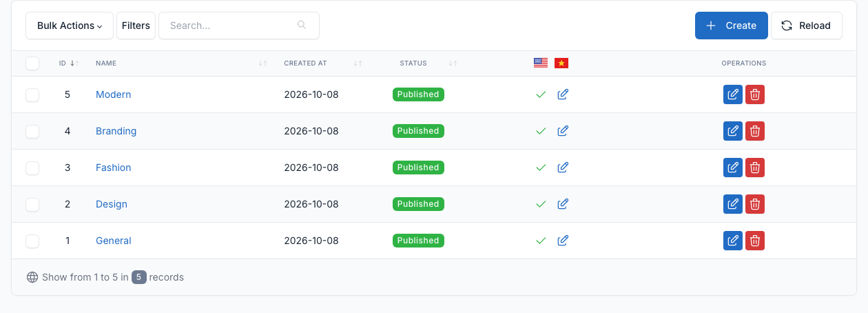Check the select-all header checkbox
The height and width of the screenshot is (313, 868).
[32, 63]
